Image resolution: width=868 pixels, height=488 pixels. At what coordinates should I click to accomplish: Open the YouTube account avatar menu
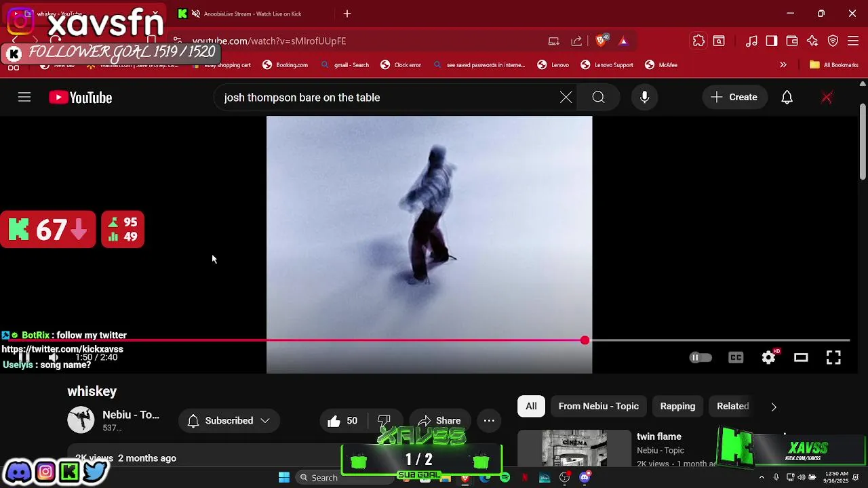(x=827, y=98)
